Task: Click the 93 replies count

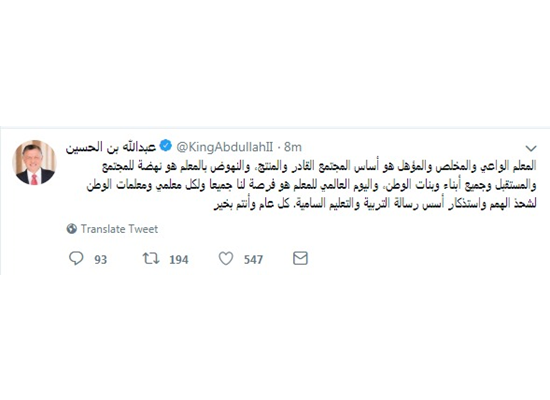Action: click(x=100, y=260)
